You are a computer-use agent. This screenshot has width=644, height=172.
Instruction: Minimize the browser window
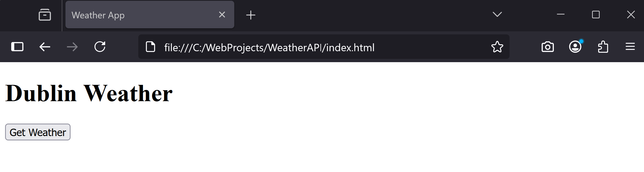pyautogui.click(x=561, y=15)
